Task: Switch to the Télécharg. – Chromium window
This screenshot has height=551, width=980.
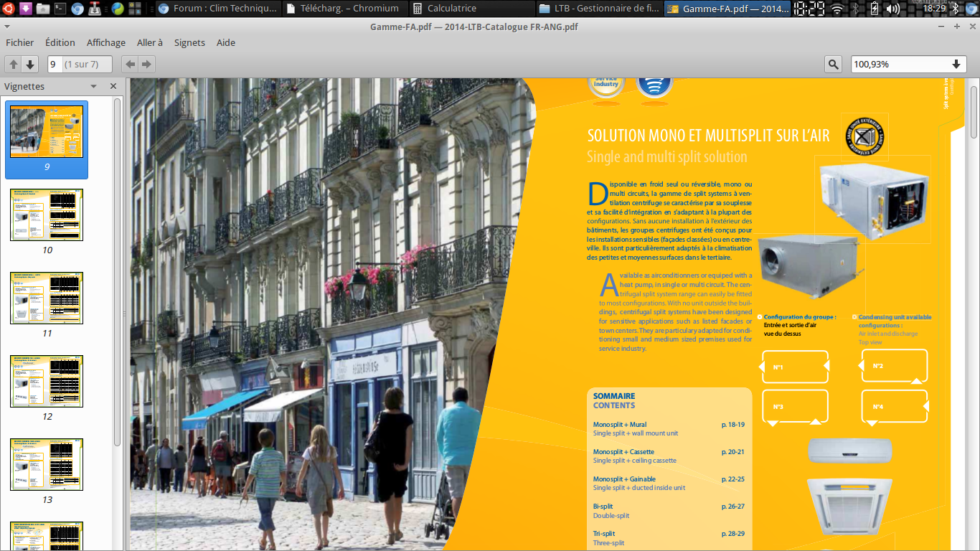Action: (345, 9)
